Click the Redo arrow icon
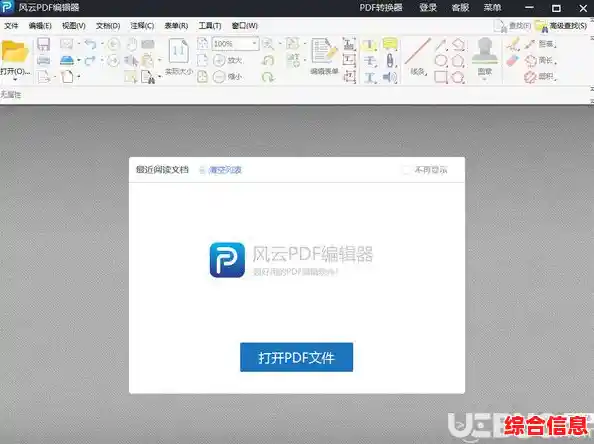This screenshot has width=594, height=444. [90, 60]
